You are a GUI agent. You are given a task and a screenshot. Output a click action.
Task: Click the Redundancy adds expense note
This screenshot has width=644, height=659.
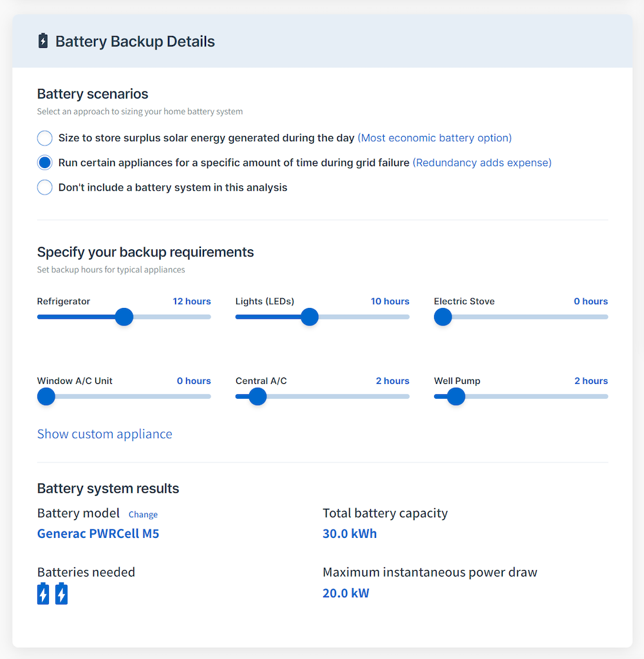[482, 163]
